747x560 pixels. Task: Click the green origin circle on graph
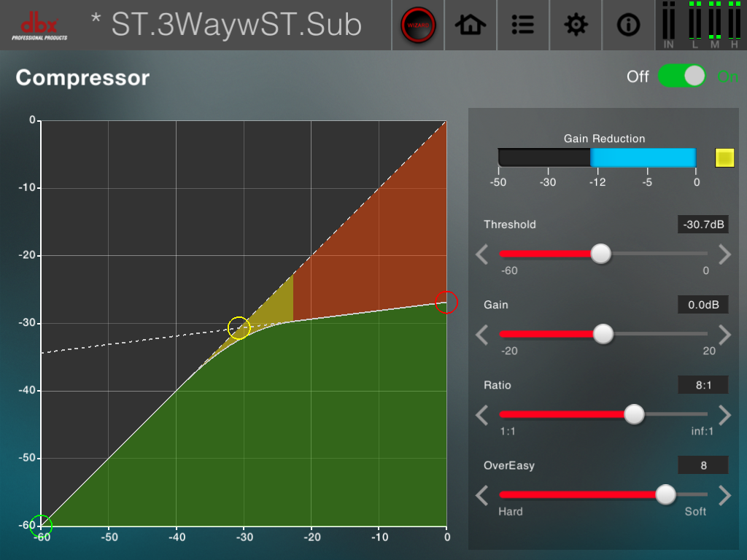coord(41,526)
